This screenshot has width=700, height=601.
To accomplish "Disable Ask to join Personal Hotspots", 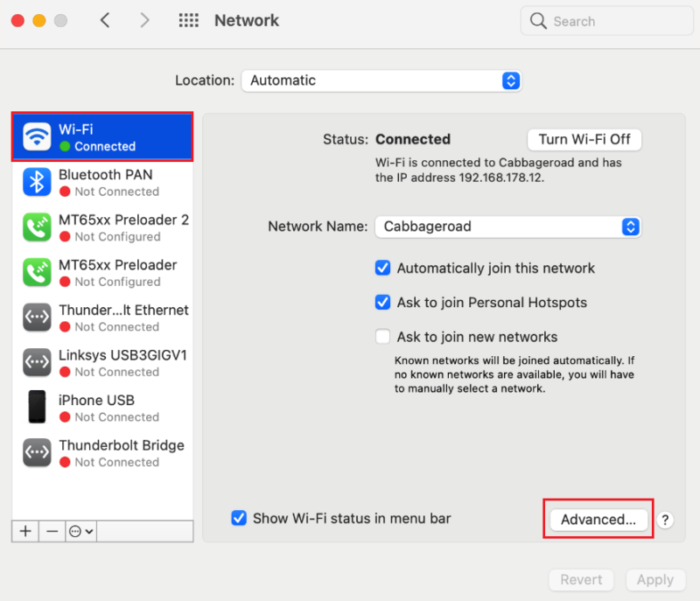I will [x=382, y=302].
